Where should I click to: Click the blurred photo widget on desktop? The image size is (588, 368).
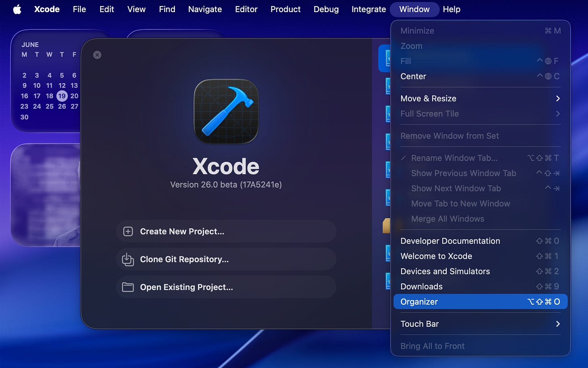tap(46, 195)
